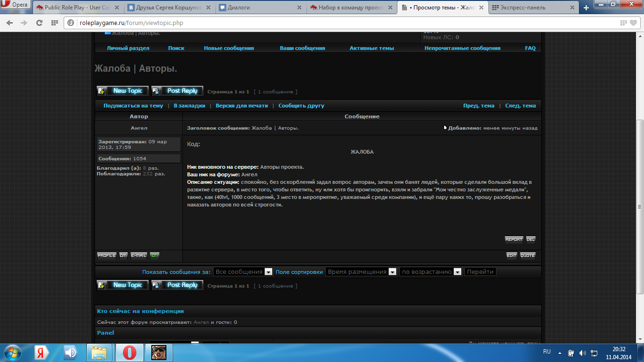Click the green online status indicator

pos(155,255)
